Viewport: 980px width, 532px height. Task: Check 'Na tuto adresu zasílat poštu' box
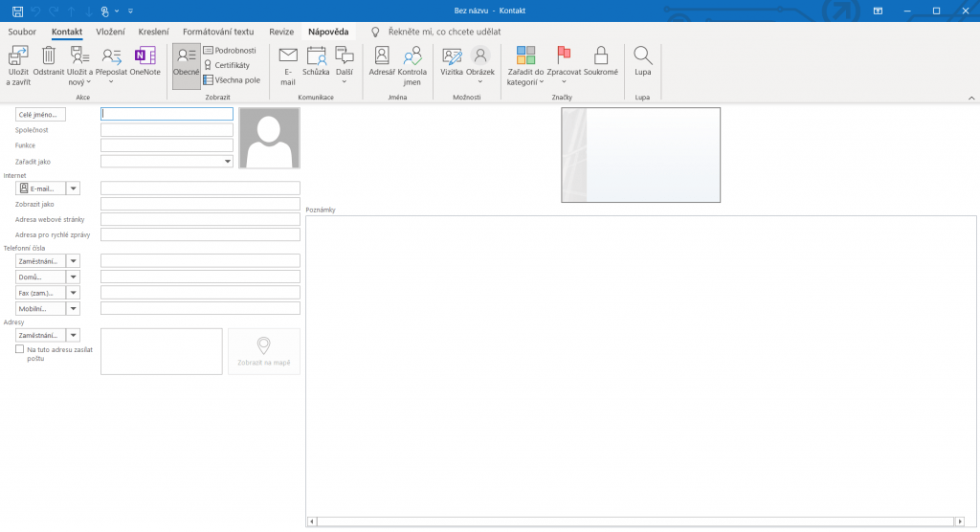tap(19, 350)
